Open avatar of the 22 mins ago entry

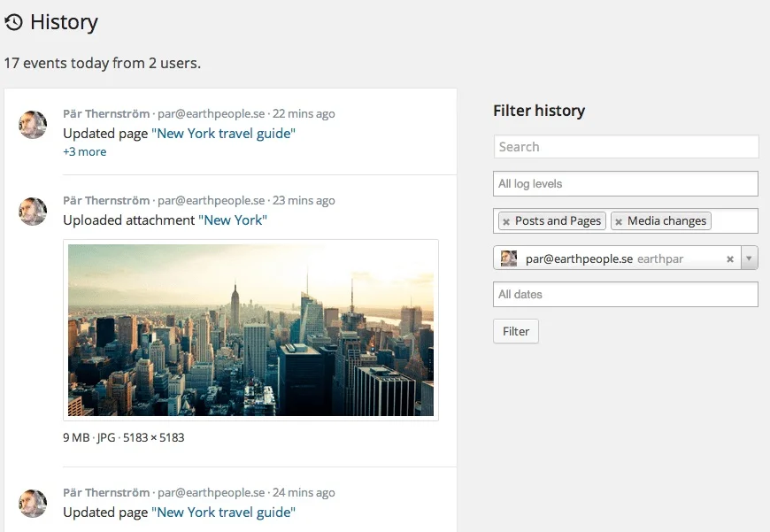(x=33, y=125)
